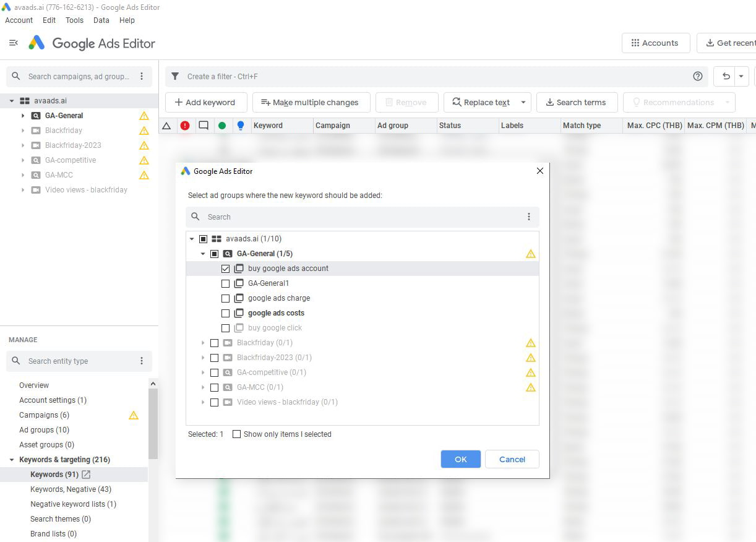Open campaign search options kebab menu
756x542 pixels.
pyautogui.click(x=142, y=76)
